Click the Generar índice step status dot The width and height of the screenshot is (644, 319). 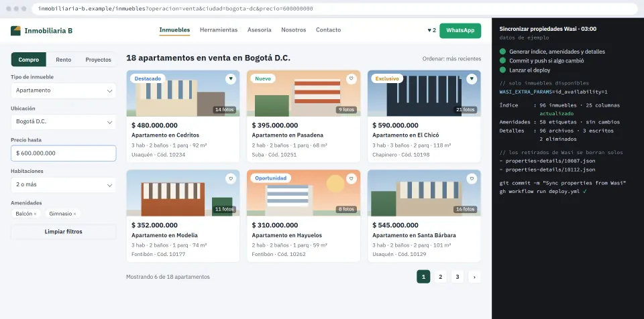[x=502, y=52]
